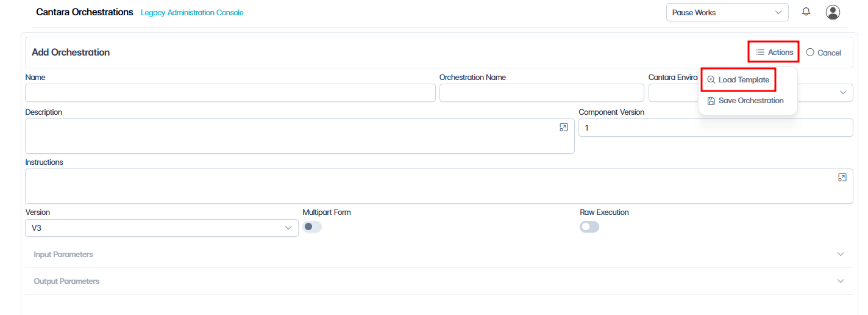Open the user profile avatar
This screenshot has width=868, height=315.
pos(833,12)
